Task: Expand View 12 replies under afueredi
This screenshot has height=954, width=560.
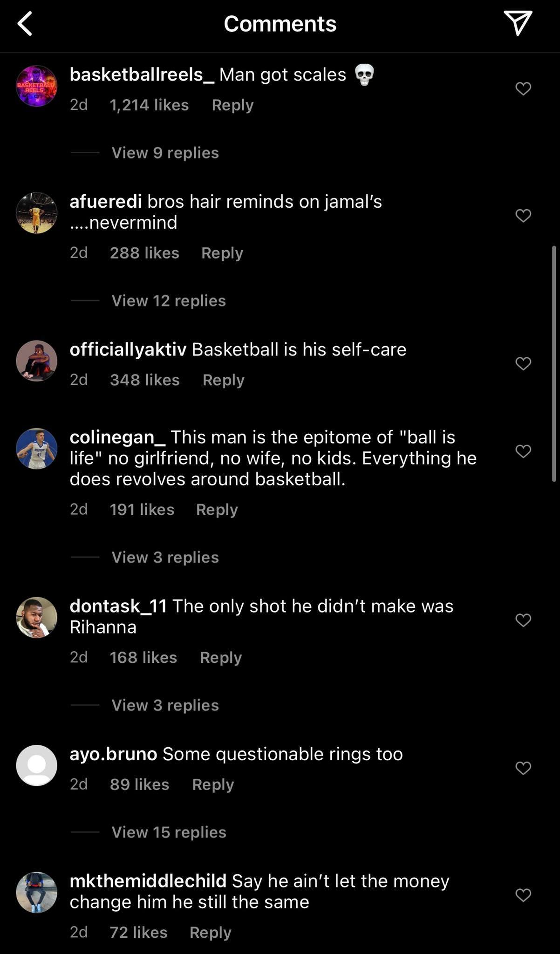Action: 169,301
